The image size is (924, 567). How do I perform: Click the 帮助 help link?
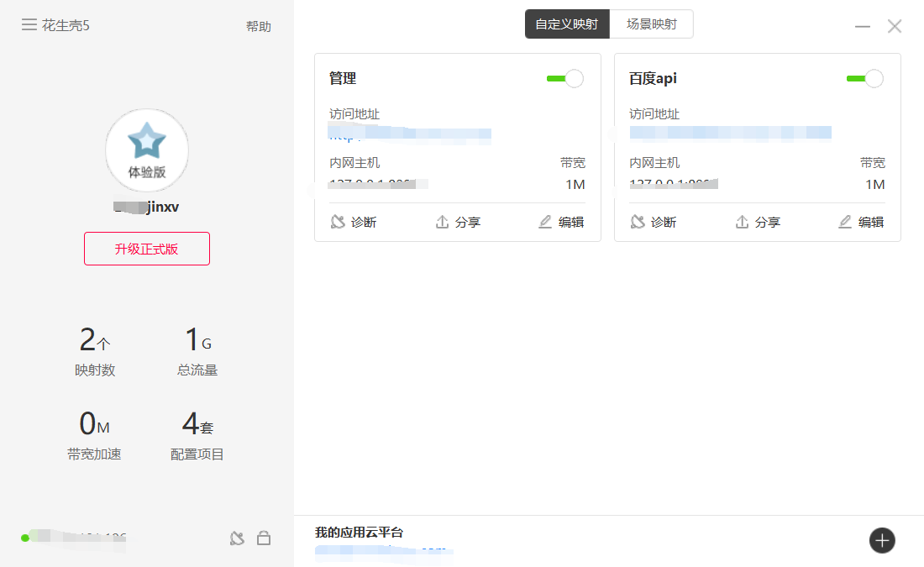click(x=258, y=27)
